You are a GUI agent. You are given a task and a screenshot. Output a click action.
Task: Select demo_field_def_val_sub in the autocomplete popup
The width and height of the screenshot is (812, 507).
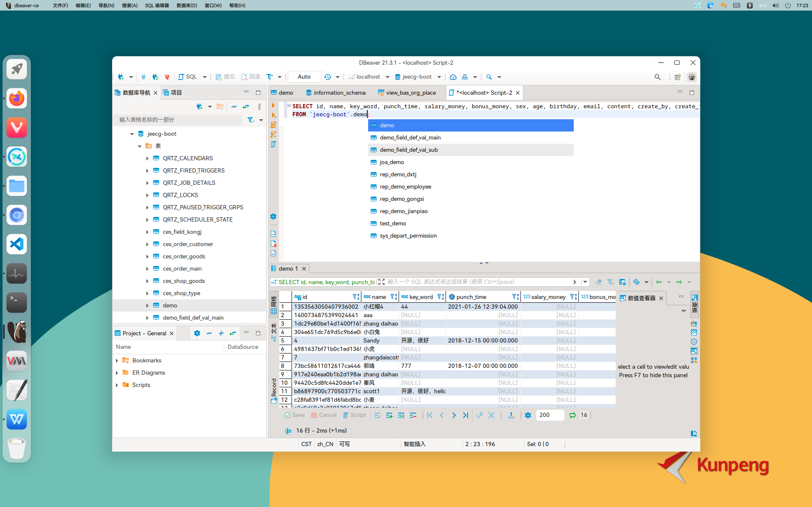click(x=410, y=150)
